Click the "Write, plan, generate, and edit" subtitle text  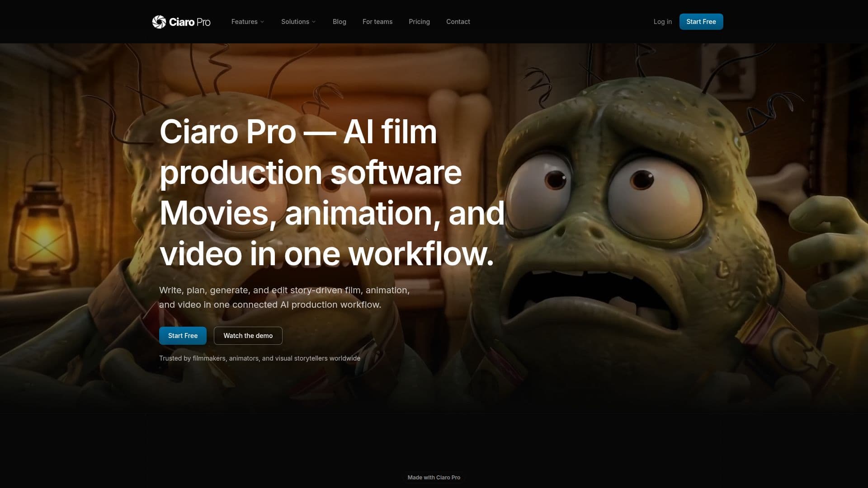284,297
